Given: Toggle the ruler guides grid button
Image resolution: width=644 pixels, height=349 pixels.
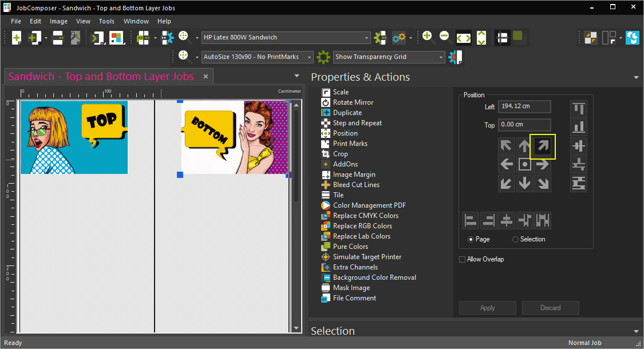Looking at the screenshot, I should 502,38.
